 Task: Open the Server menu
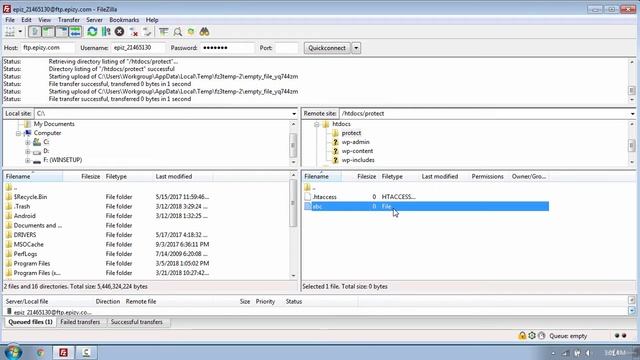[x=94, y=20]
